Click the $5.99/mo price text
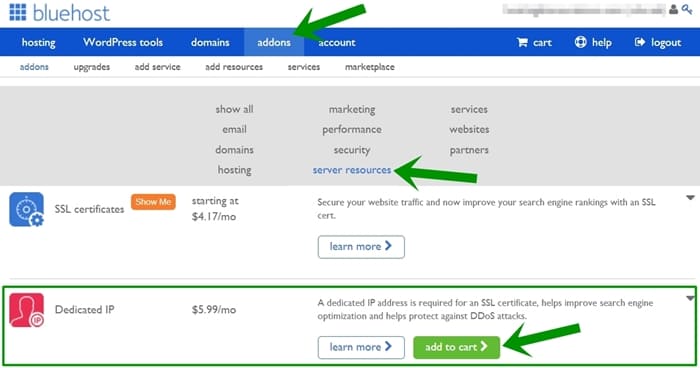Screen dimensions: 700x368 [214, 310]
